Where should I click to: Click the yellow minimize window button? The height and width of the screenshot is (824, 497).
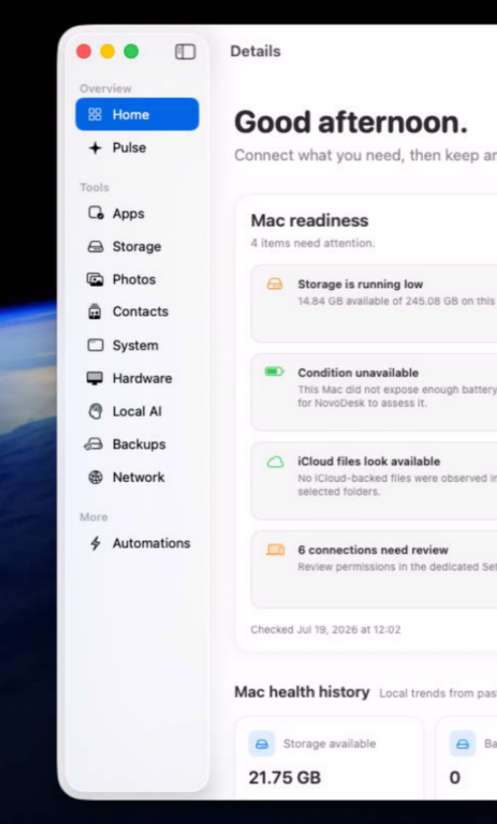(x=107, y=52)
